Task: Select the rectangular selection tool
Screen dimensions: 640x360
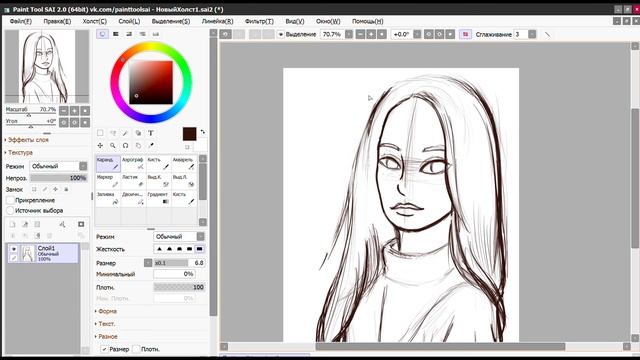Action: click(100, 133)
